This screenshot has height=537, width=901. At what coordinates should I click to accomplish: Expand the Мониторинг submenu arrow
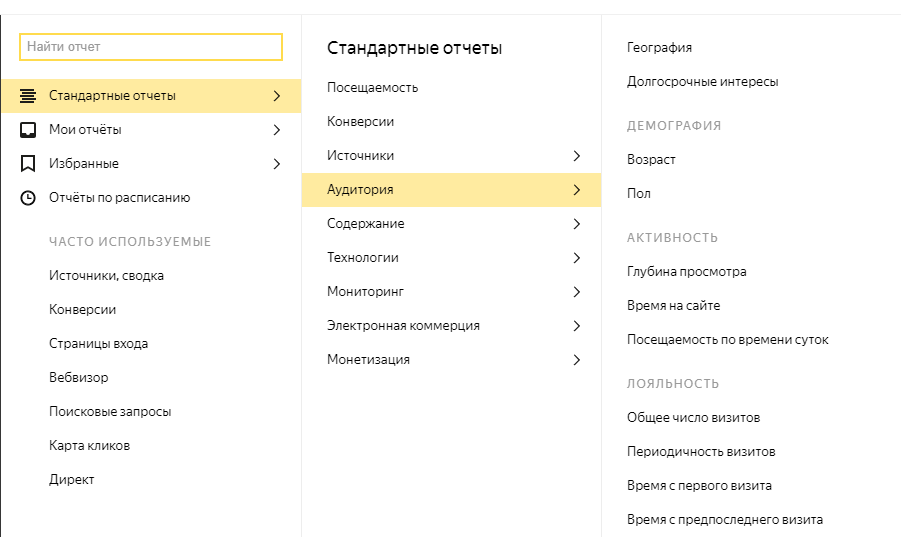pos(577,292)
